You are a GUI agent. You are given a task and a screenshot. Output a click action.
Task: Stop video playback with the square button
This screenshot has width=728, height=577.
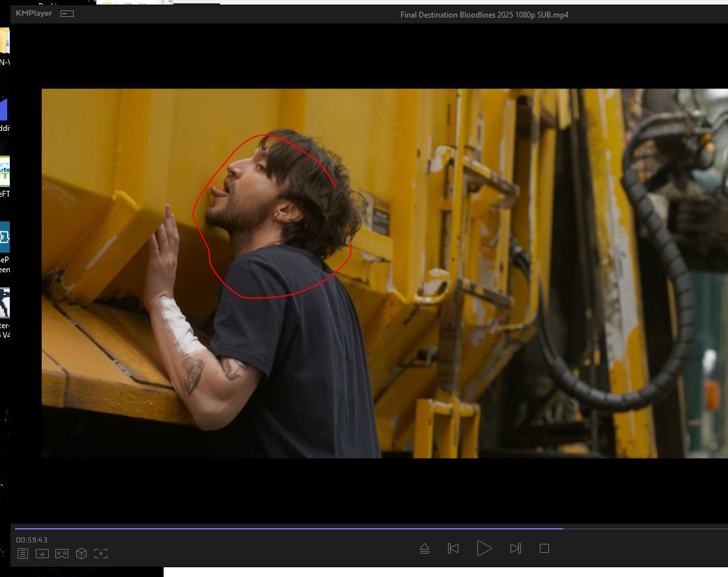(544, 548)
